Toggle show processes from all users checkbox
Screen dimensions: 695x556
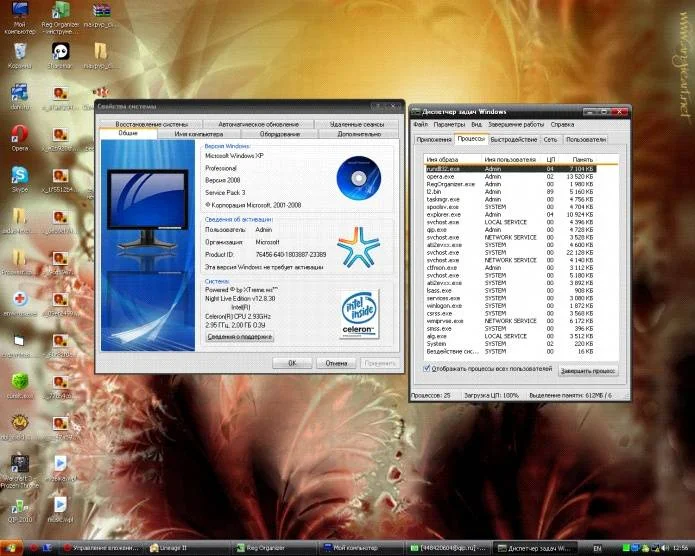pos(428,369)
